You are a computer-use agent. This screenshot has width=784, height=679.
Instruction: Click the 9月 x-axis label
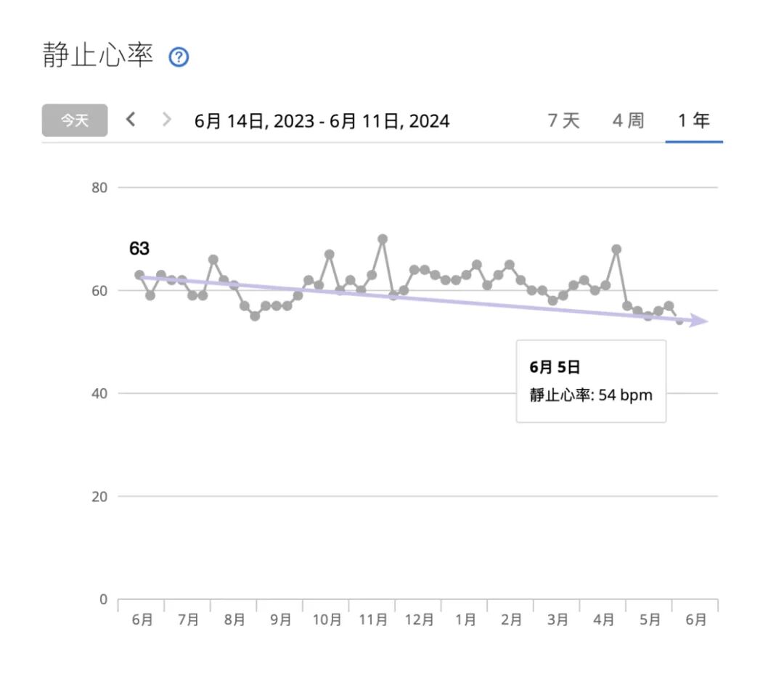280,620
